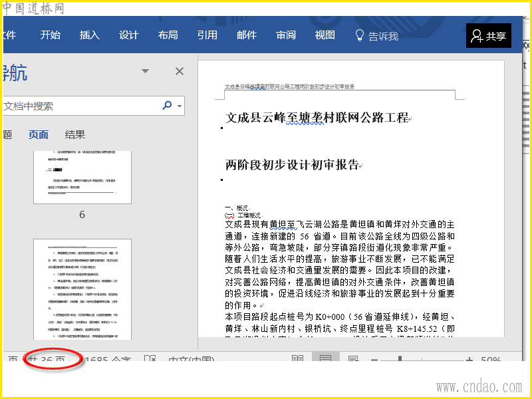
Task: Switch to web layout view icon
Action: (353, 358)
